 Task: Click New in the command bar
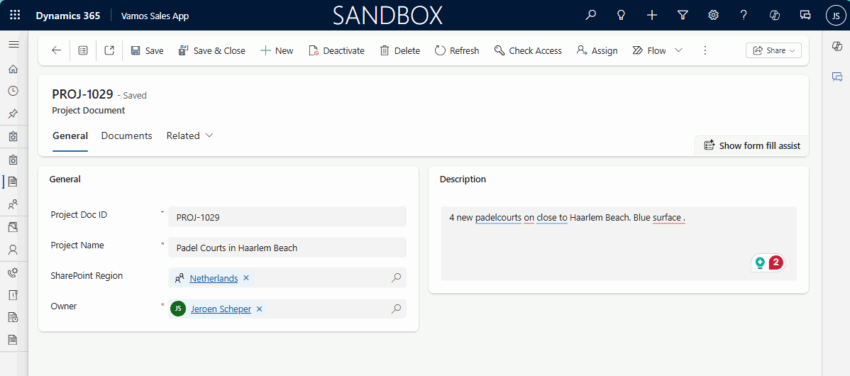tap(277, 50)
